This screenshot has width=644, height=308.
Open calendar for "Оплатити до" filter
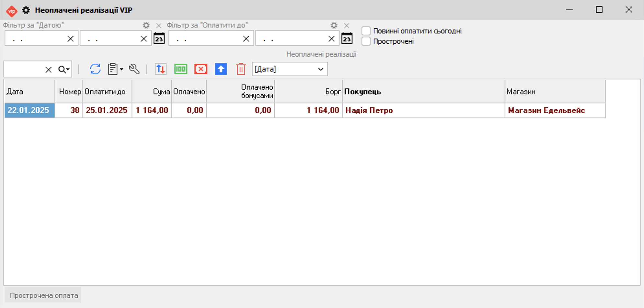click(x=347, y=38)
